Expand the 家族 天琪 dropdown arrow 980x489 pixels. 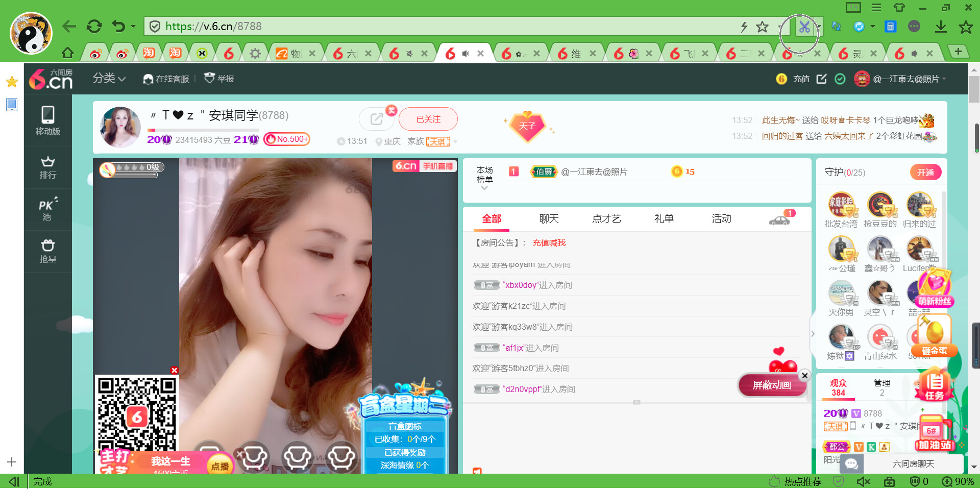[x=455, y=141]
